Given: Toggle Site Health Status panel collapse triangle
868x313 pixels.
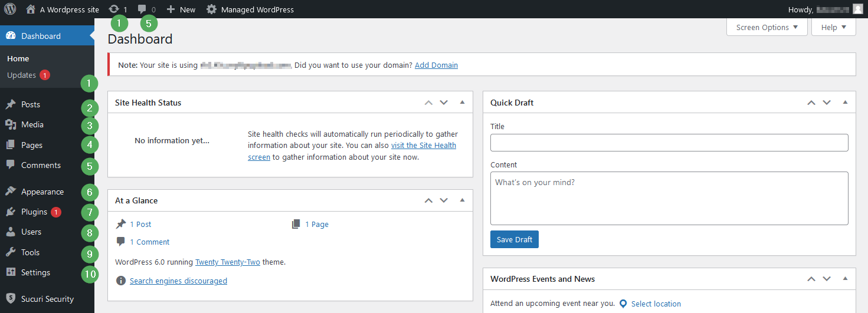Looking at the screenshot, I should (462, 102).
